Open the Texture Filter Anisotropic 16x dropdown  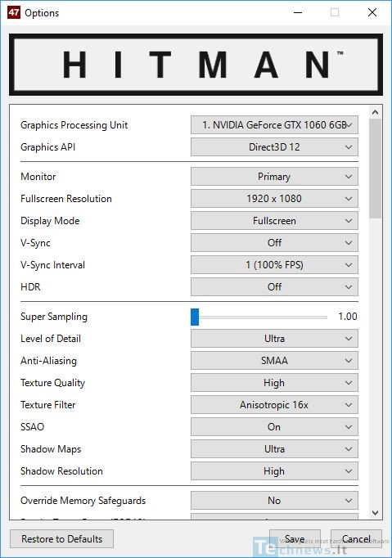[274, 405]
